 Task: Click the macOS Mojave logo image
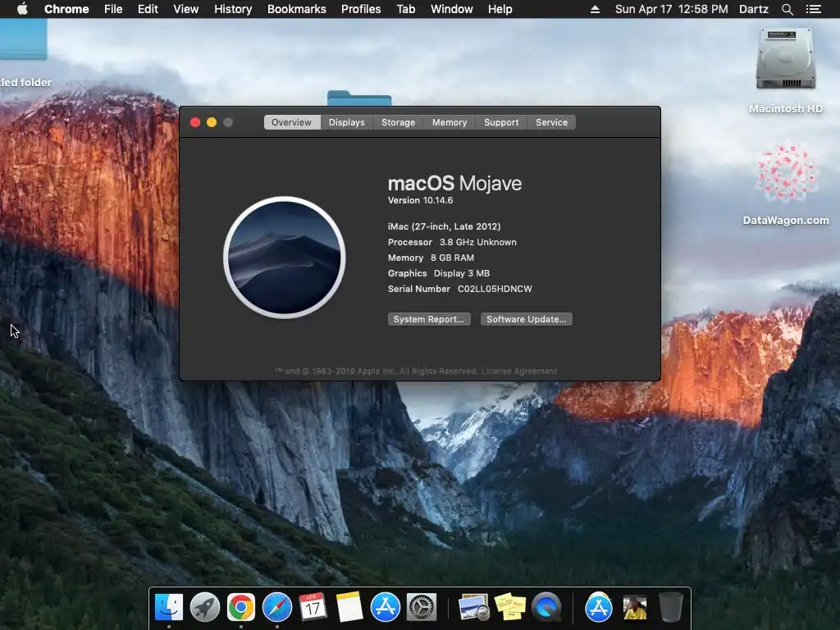tap(285, 258)
